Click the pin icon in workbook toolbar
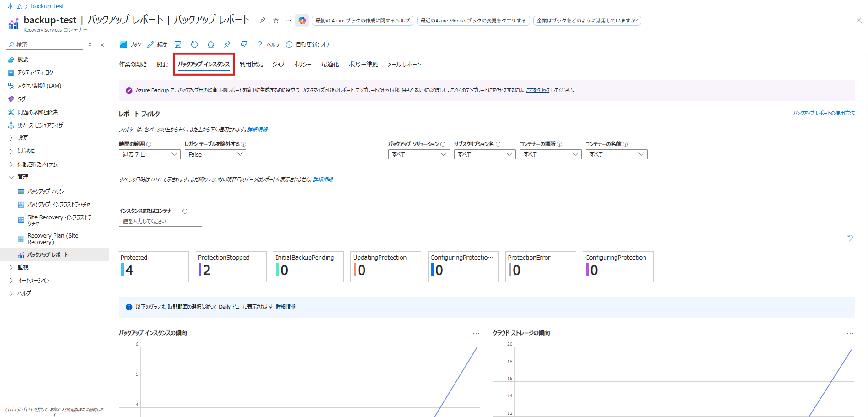The height and width of the screenshot is (417, 868). click(227, 44)
